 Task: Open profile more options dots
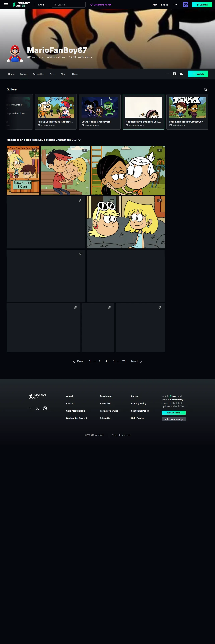coord(167,74)
